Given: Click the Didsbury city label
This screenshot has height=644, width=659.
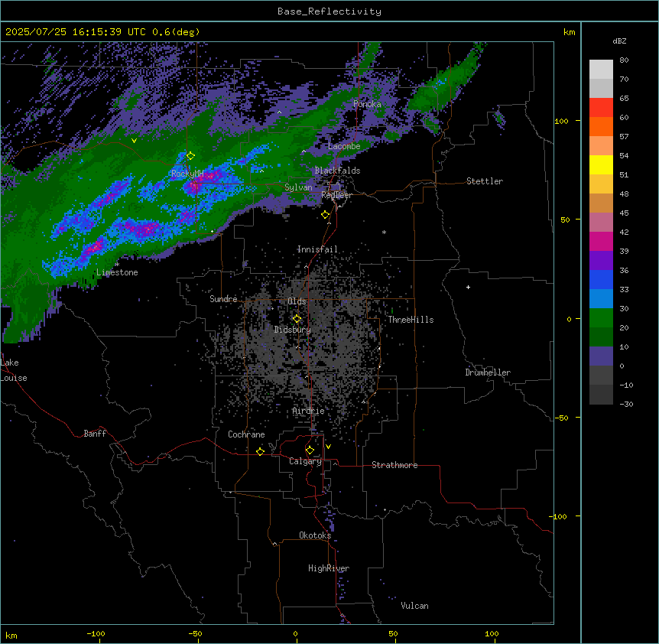Looking at the screenshot, I should [x=292, y=330].
